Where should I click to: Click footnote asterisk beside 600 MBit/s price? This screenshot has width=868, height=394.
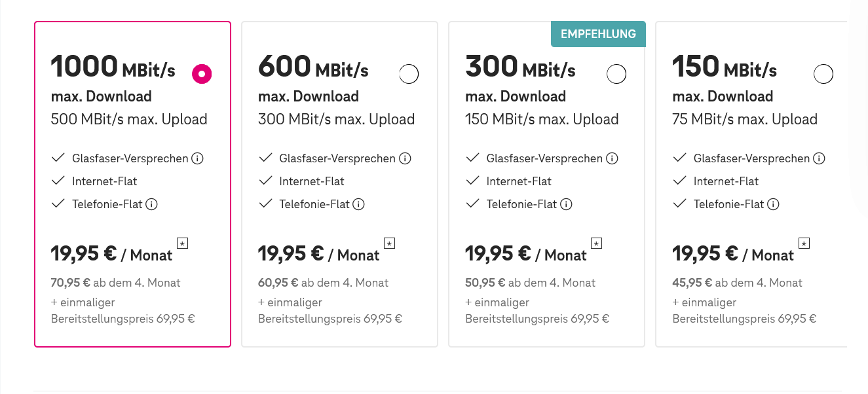(x=389, y=243)
